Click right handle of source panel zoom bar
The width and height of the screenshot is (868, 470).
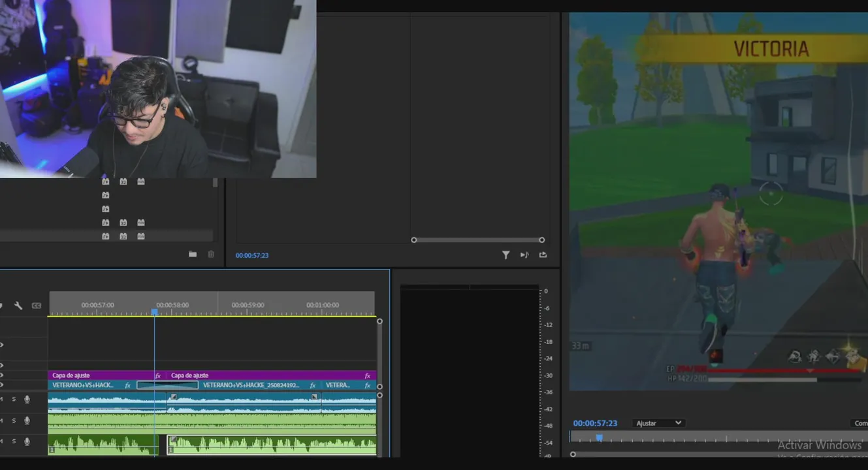click(542, 240)
